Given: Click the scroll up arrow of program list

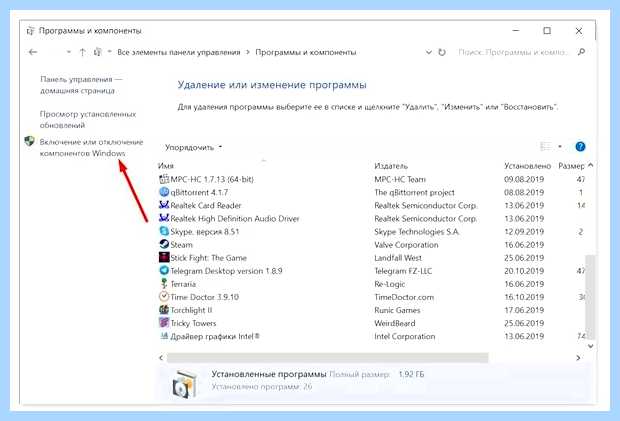Looking at the screenshot, I should click(x=590, y=165).
